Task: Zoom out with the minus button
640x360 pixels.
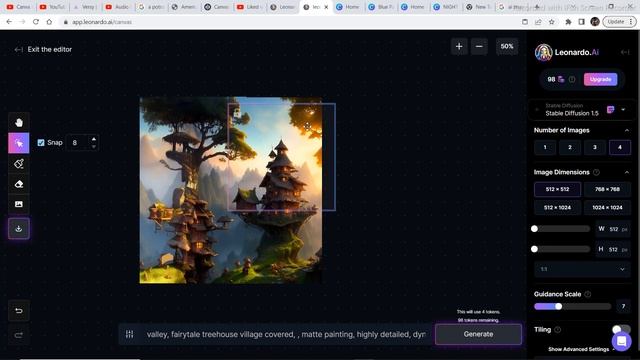Action: click(479, 47)
